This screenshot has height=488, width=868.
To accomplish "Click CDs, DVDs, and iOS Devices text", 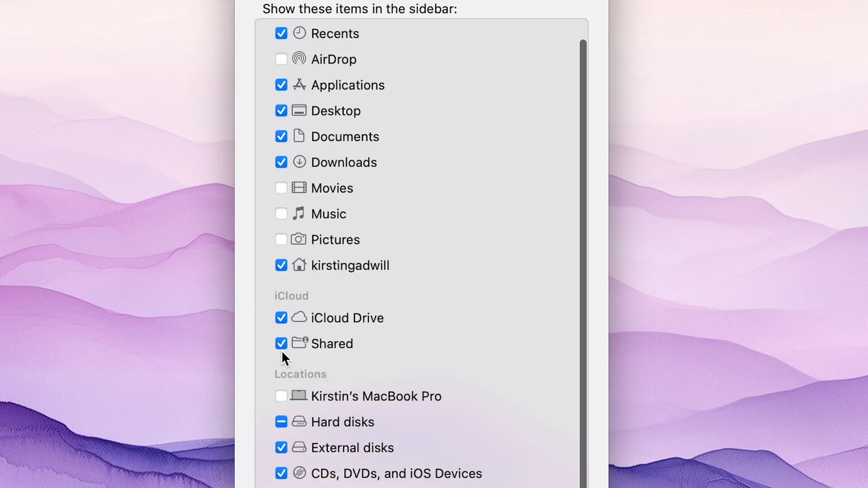I will coord(396,473).
